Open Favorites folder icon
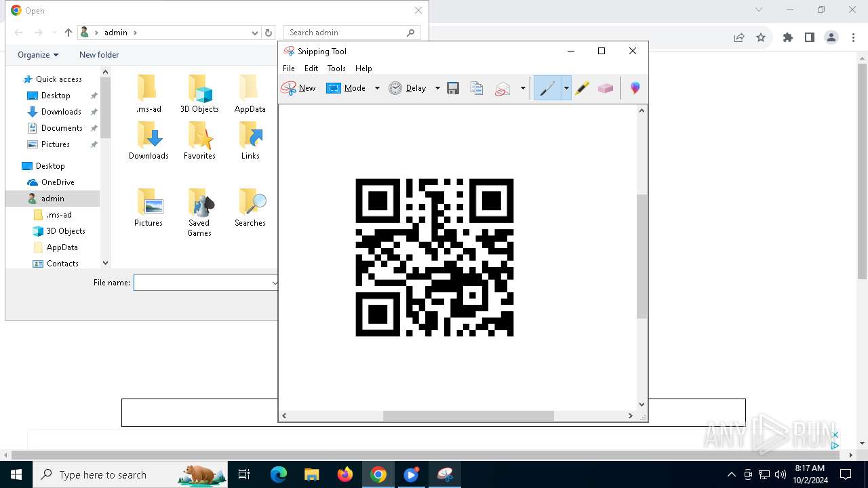868x488 pixels. [199, 140]
